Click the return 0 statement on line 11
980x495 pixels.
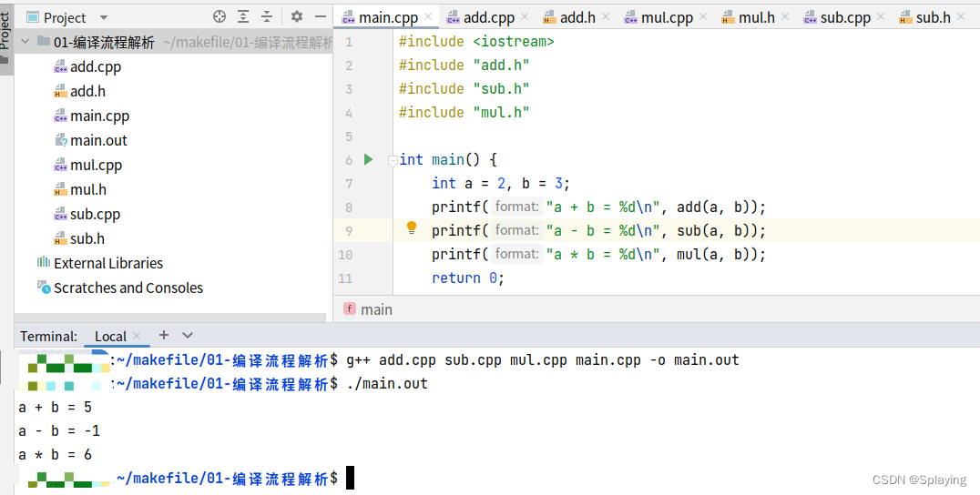pos(467,278)
